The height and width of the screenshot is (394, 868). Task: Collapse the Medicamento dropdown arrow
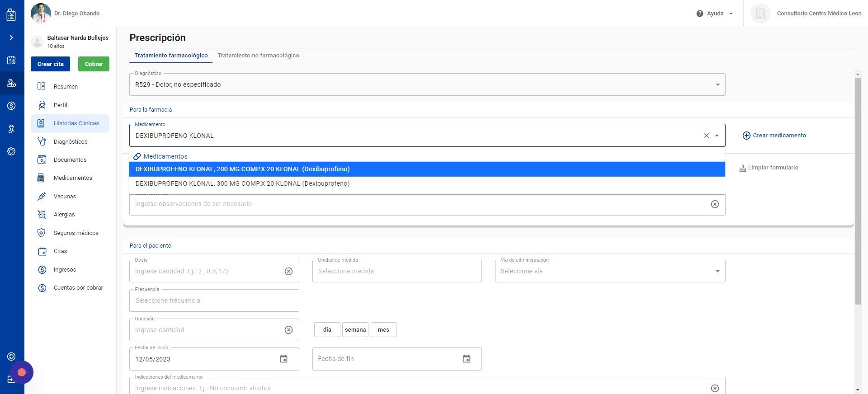point(717,136)
